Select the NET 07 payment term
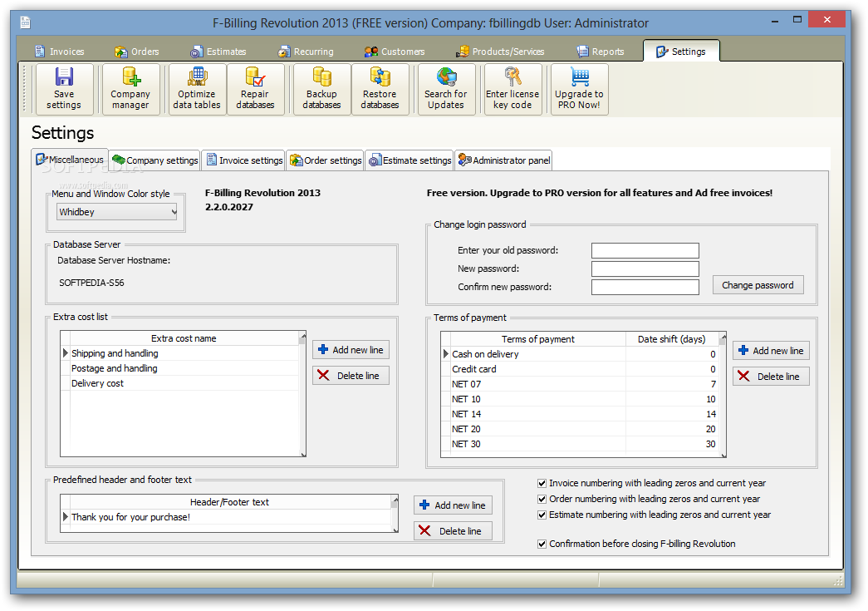 pyautogui.click(x=580, y=384)
